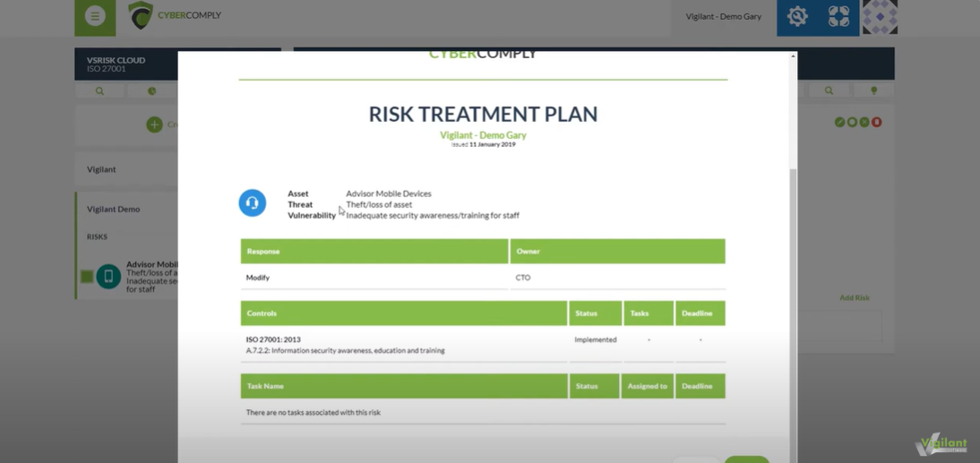
Task: Open the lifebuoy support icon
Action: tap(838, 15)
